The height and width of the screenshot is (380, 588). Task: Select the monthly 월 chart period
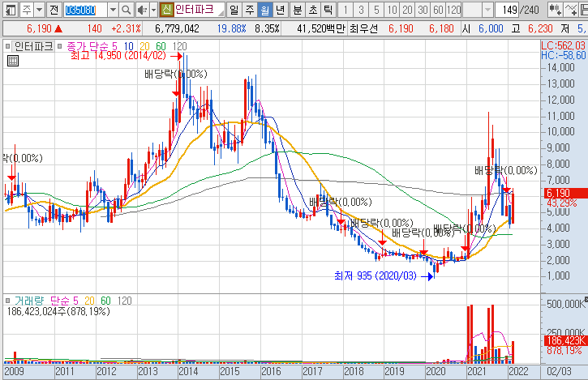264,10
